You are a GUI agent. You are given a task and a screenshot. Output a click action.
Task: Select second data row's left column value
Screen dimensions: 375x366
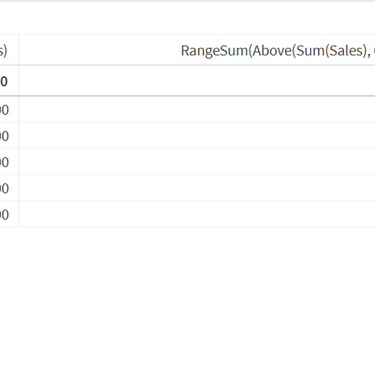(4, 136)
